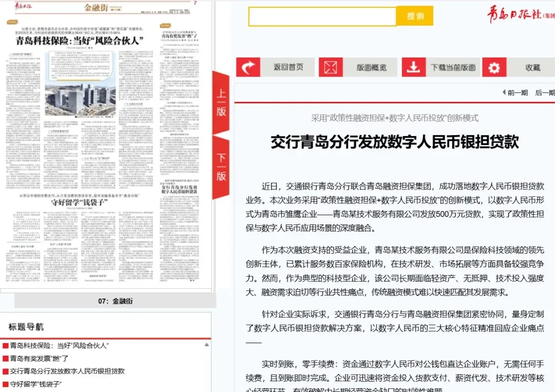The width and height of the screenshot is (555, 392).
Task: Click the 守好留学"钱袋子" headline on page preview
Action: pos(79,202)
